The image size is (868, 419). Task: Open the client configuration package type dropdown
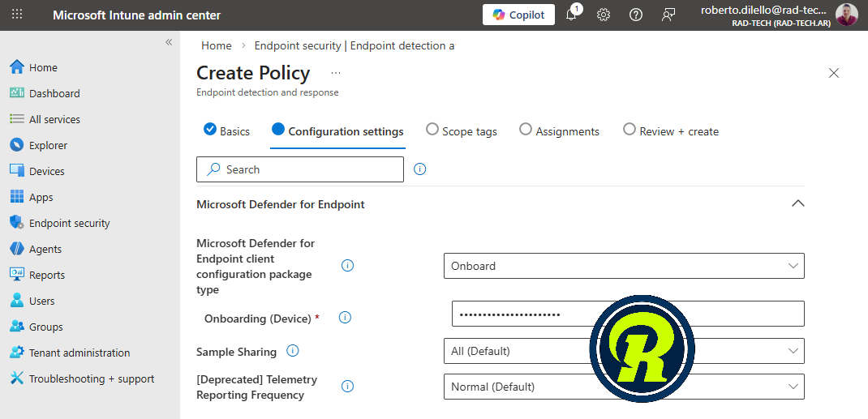click(623, 266)
